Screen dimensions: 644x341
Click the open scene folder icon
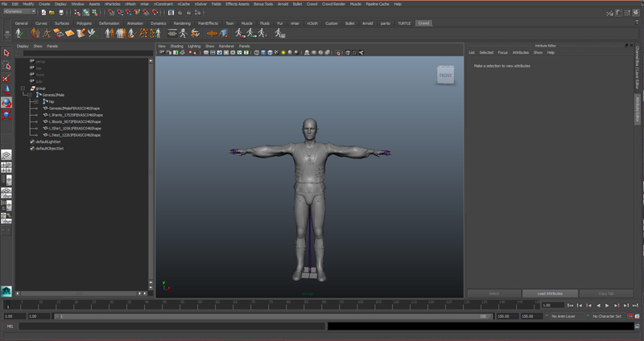[52, 13]
